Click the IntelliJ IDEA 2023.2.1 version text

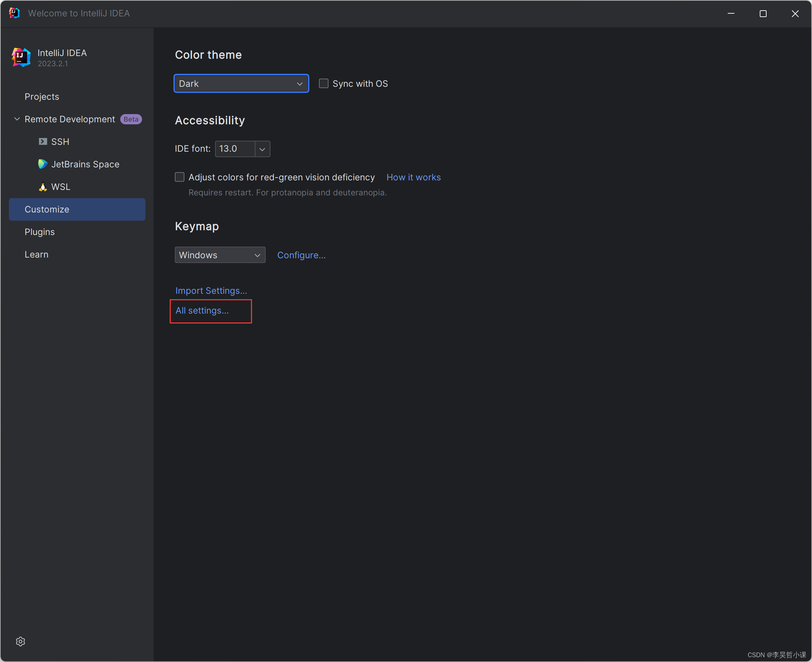[53, 64]
